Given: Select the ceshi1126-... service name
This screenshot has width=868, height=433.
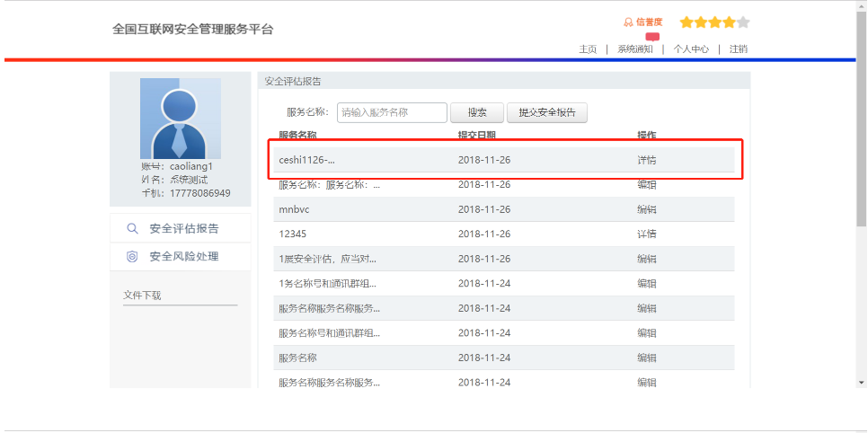Looking at the screenshot, I should (307, 160).
